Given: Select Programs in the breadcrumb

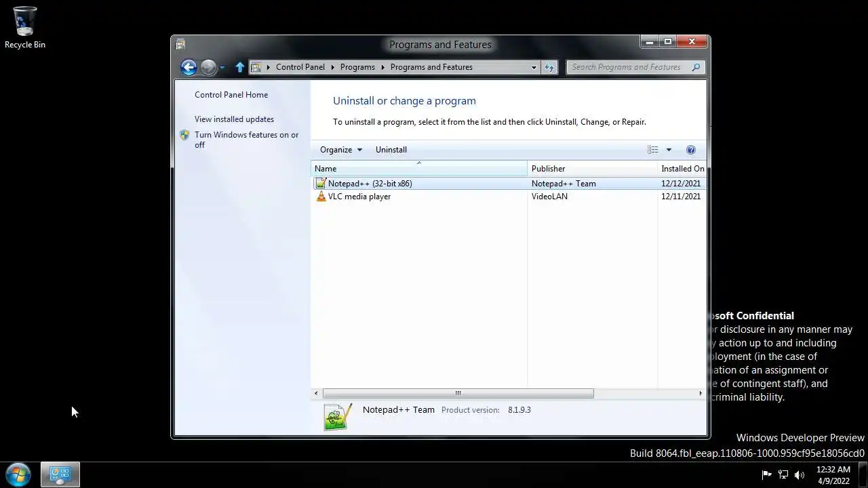Looking at the screenshot, I should 357,67.
